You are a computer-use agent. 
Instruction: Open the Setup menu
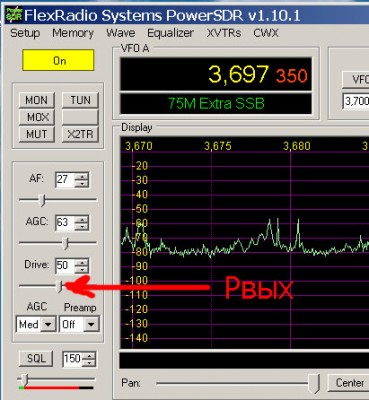(x=25, y=33)
